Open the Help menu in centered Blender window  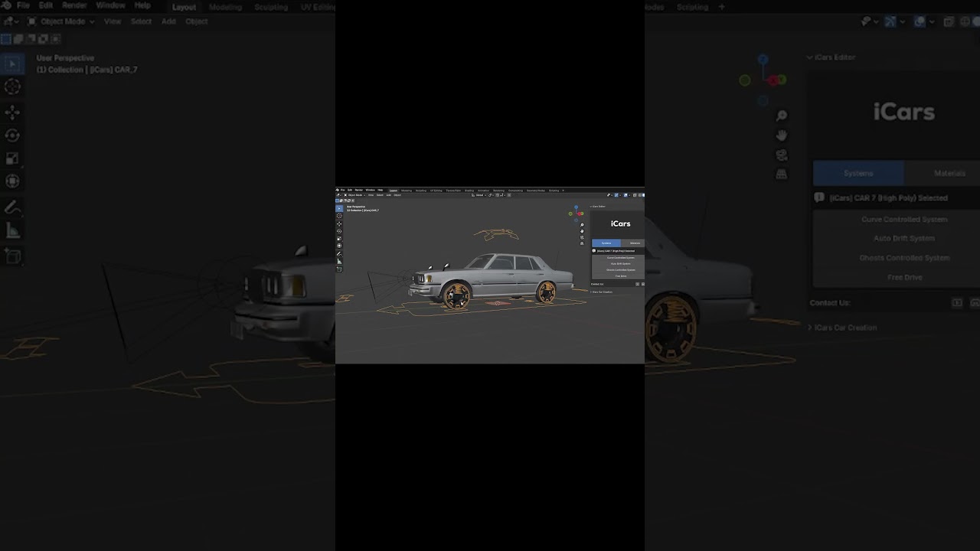coord(381,190)
